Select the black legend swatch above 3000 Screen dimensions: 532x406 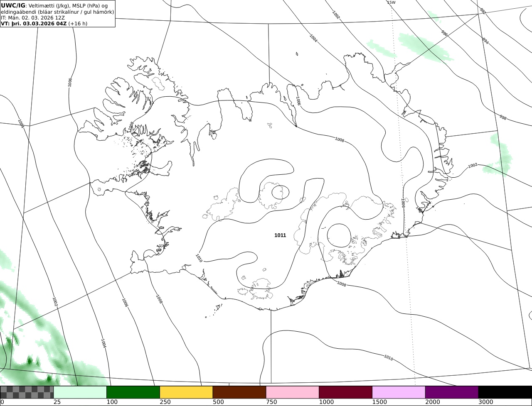[505, 392]
